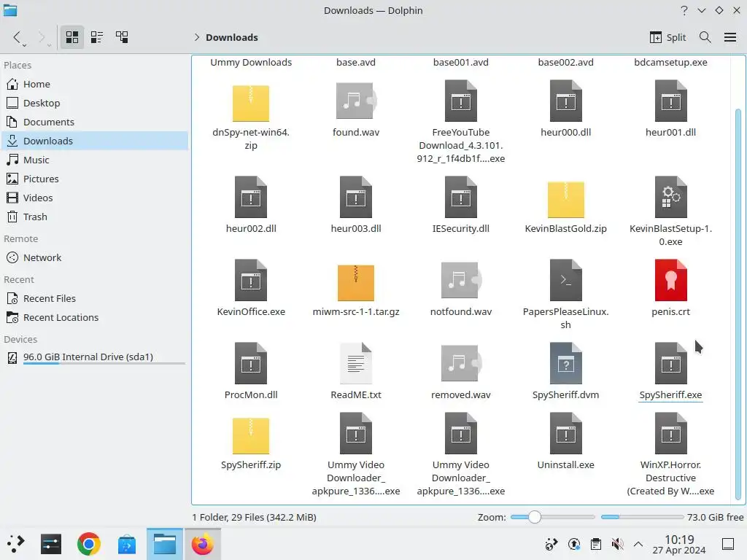Select miwm-src-1-1.tar.gz archive icon

coord(356,282)
